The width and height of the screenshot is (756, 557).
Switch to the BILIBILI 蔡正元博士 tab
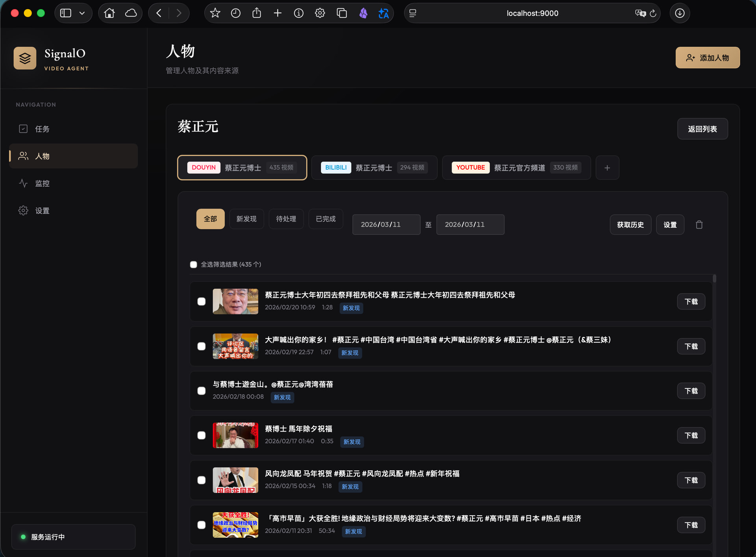point(374,168)
